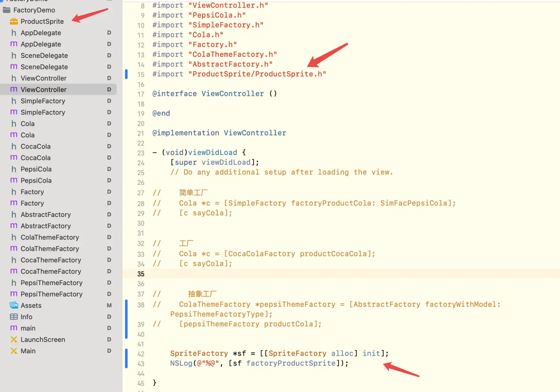The width and height of the screenshot is (560, 392).
Task: Click the blue change bar beside line 15
Action: pyautogui.click(x=126, y=74)
